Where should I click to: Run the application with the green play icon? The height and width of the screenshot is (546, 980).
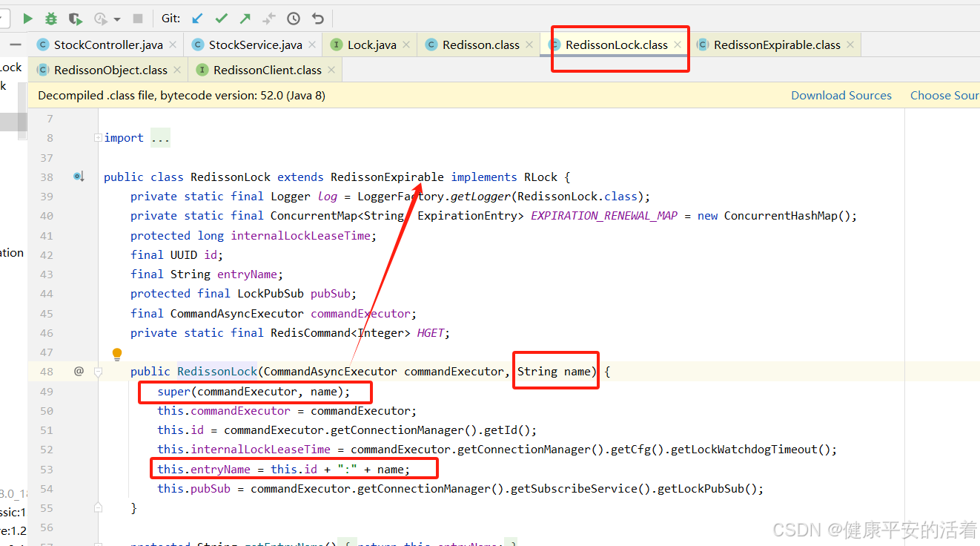pos(28,19)
